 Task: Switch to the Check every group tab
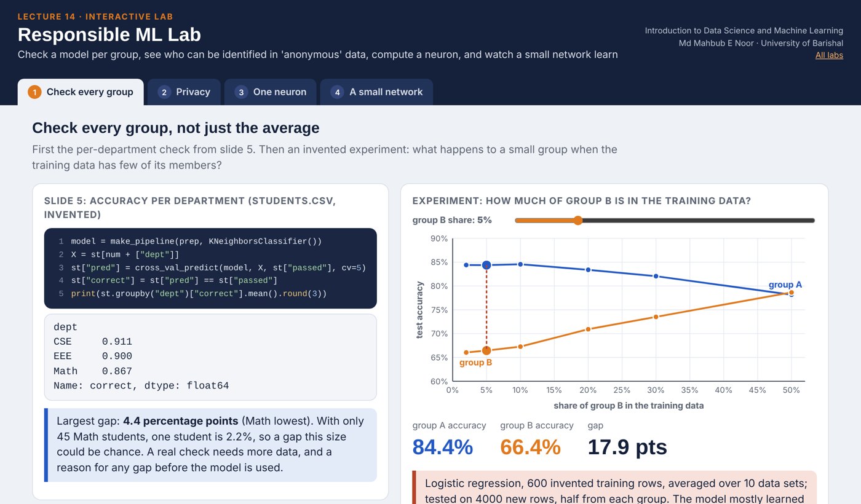[81, 92]
